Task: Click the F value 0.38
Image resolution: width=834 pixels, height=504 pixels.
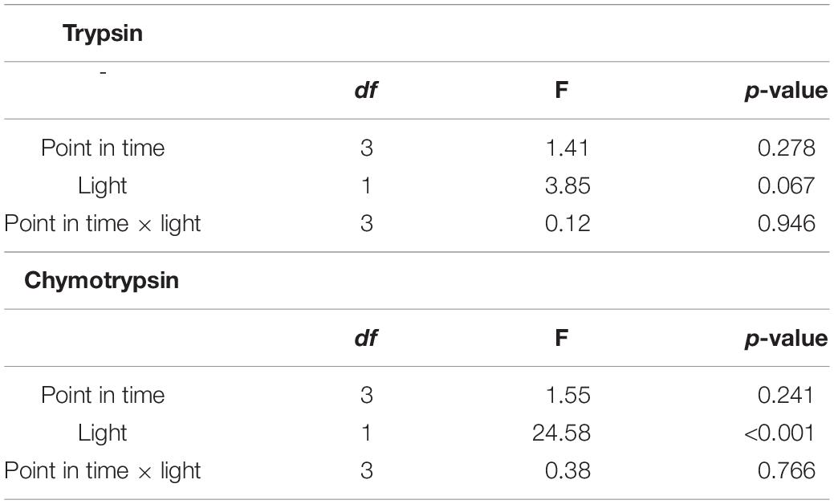Action: click(567, 470)
